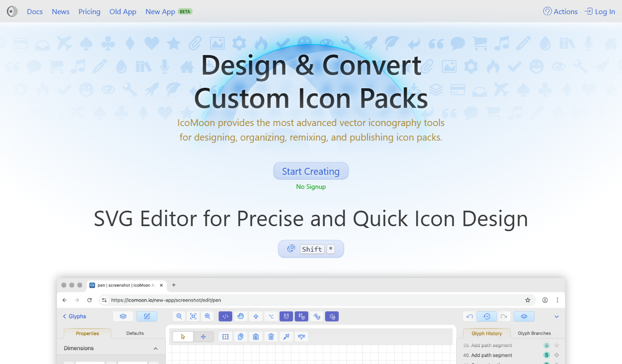Open the News page
The width and height of the screenshot is (622, 364).
click(x=61, y=11)
